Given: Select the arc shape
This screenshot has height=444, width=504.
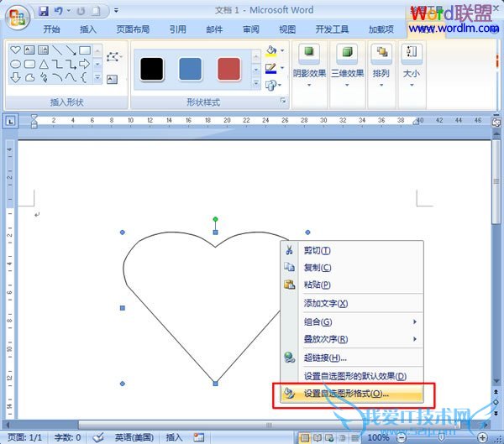Looking at the screenshot, I should (x=57, y=77).
